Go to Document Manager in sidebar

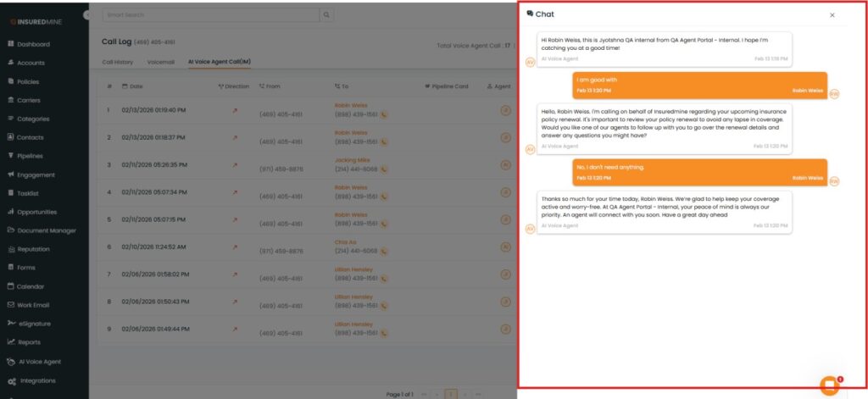tap(47, 230)
